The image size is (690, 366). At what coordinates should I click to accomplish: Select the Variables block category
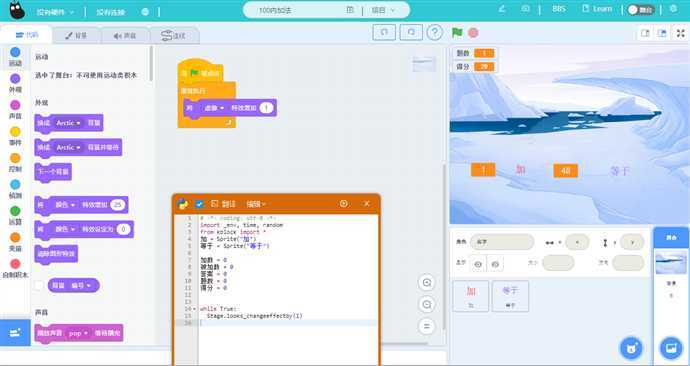click(x=15, y=242)
